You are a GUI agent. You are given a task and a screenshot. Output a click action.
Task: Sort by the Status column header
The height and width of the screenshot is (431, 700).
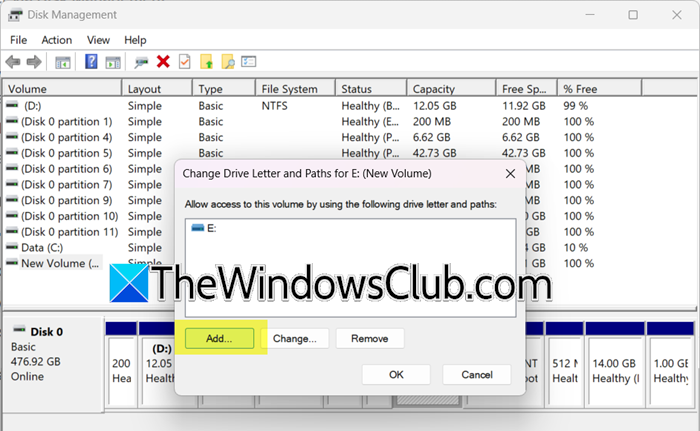371,89
